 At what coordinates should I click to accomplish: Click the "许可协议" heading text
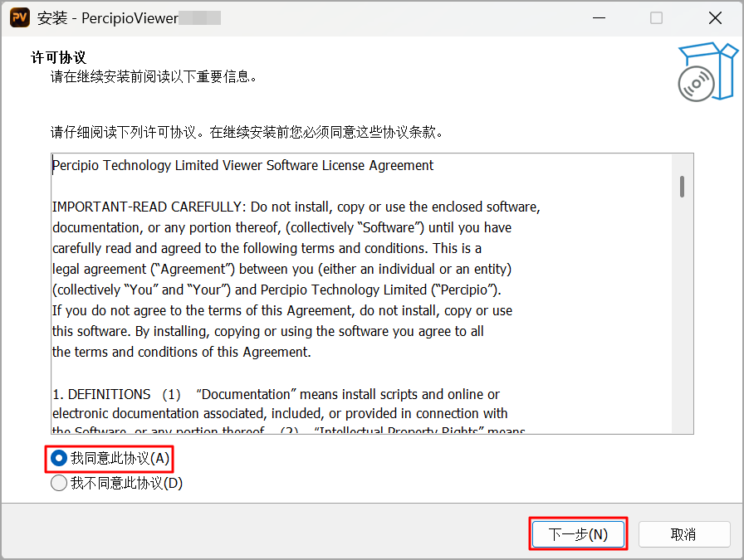point(58,58)
